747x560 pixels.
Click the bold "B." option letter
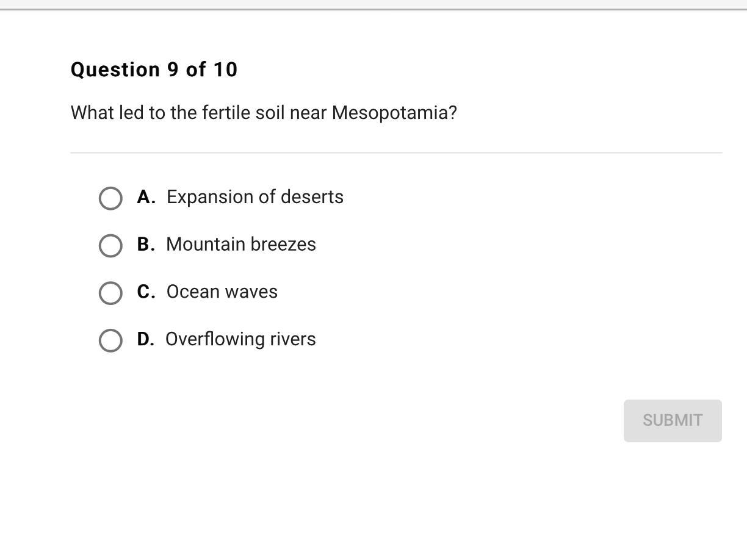point(146,245)
